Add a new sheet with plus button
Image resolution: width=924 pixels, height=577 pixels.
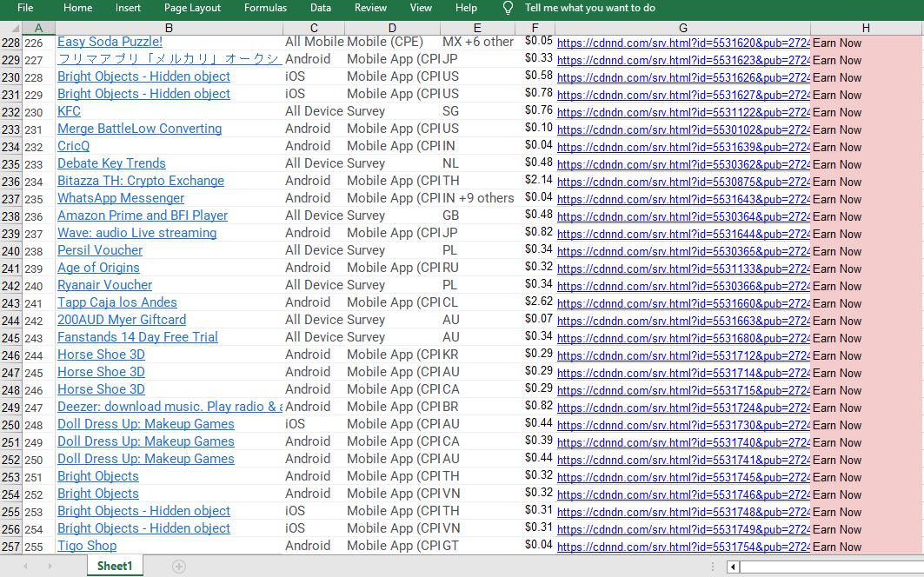[x=179, y=567]
